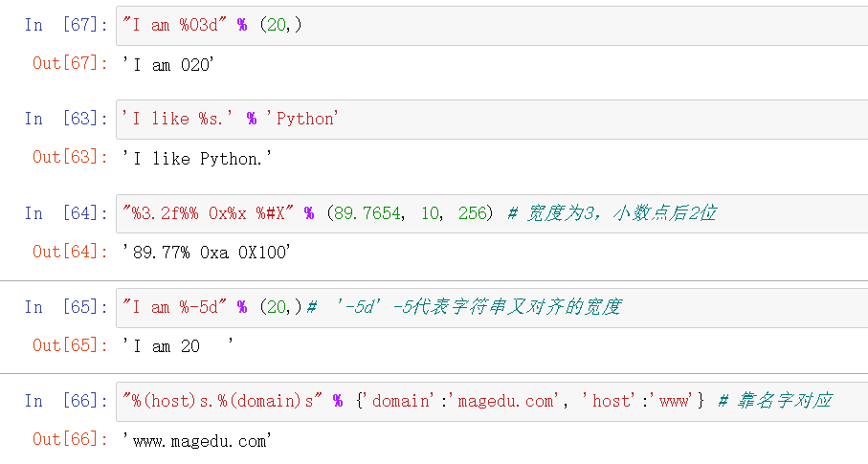Click the Out[63] prompt area
This screenshot has width=868, height=464.
click(70, 158)
